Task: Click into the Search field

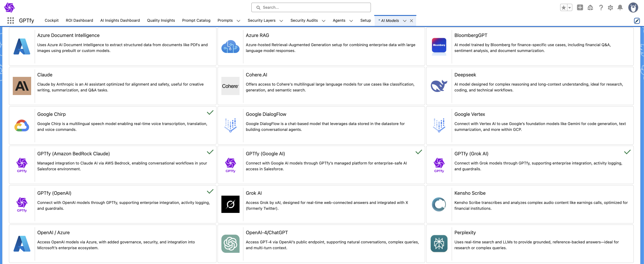Action: [311, 7]
